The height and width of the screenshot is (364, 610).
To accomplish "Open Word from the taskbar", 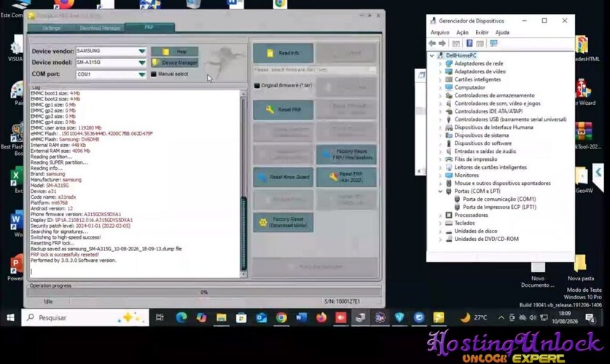I will pos(301,317).
